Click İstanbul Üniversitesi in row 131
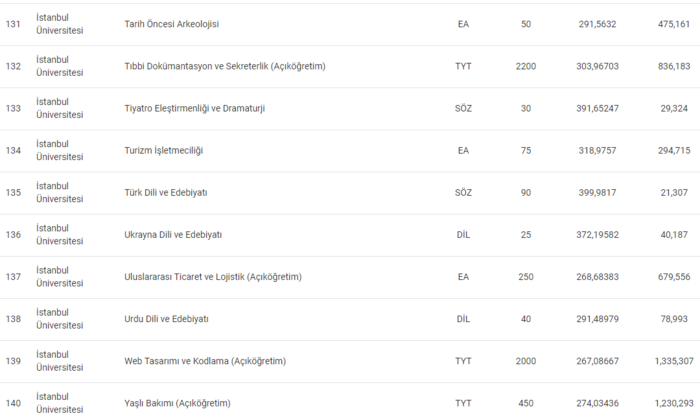 tap(58, 24)
